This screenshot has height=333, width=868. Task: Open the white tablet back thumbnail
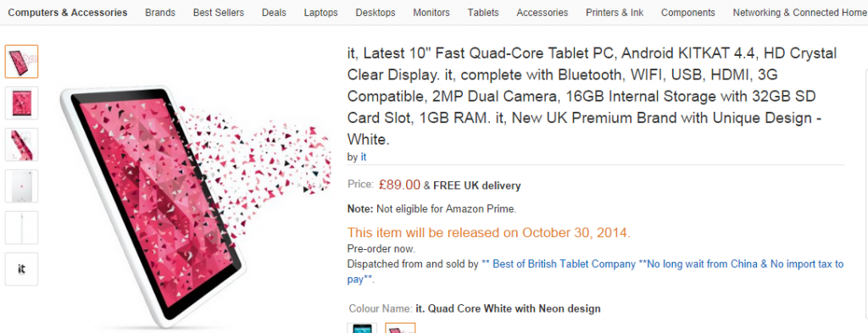21,186
